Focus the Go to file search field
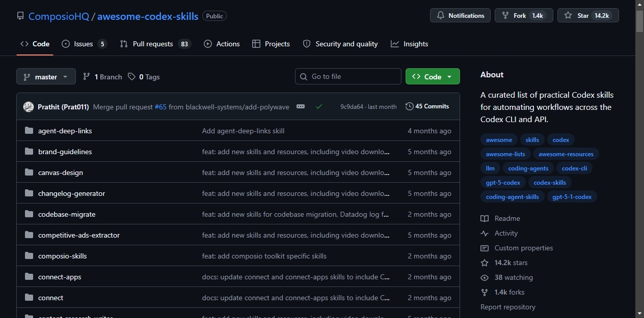The height and width of the screenshot is (318, 644). coord(348,76)
